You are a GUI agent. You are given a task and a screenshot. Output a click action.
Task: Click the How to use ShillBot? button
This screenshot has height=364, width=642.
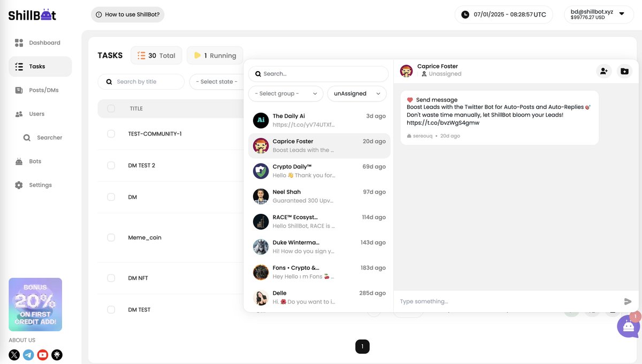click(x=128, y=14)
